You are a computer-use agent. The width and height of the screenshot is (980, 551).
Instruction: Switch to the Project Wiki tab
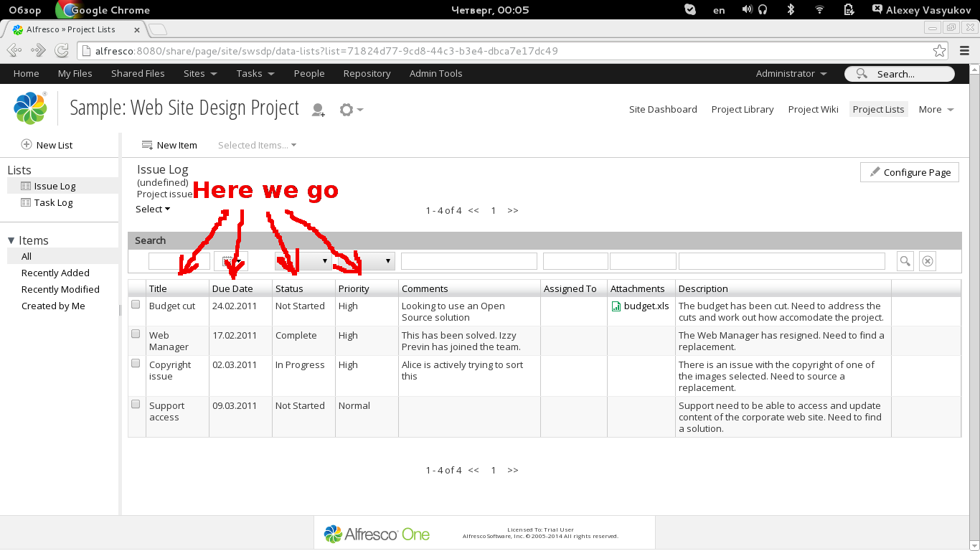coord(813,109)
